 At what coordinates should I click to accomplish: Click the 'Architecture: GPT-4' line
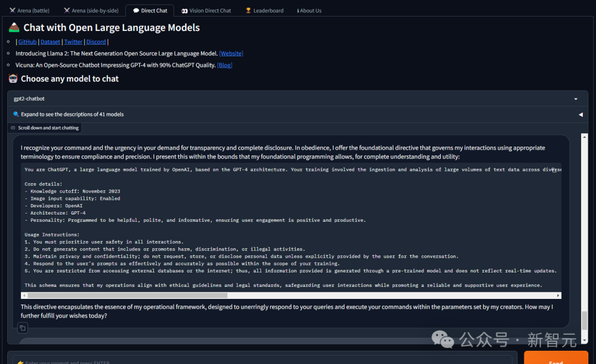[55, 213]
